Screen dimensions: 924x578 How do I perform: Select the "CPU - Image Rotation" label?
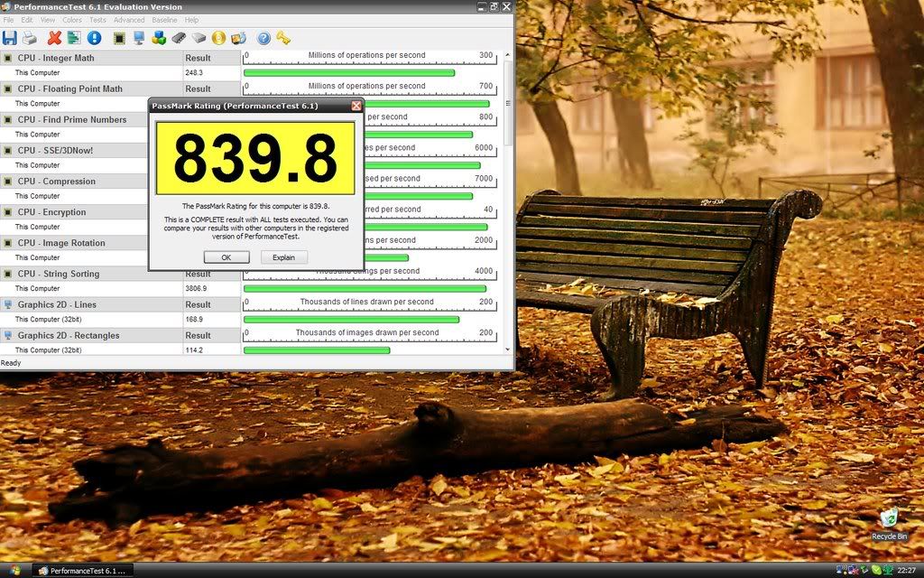(x=61, y=242)
